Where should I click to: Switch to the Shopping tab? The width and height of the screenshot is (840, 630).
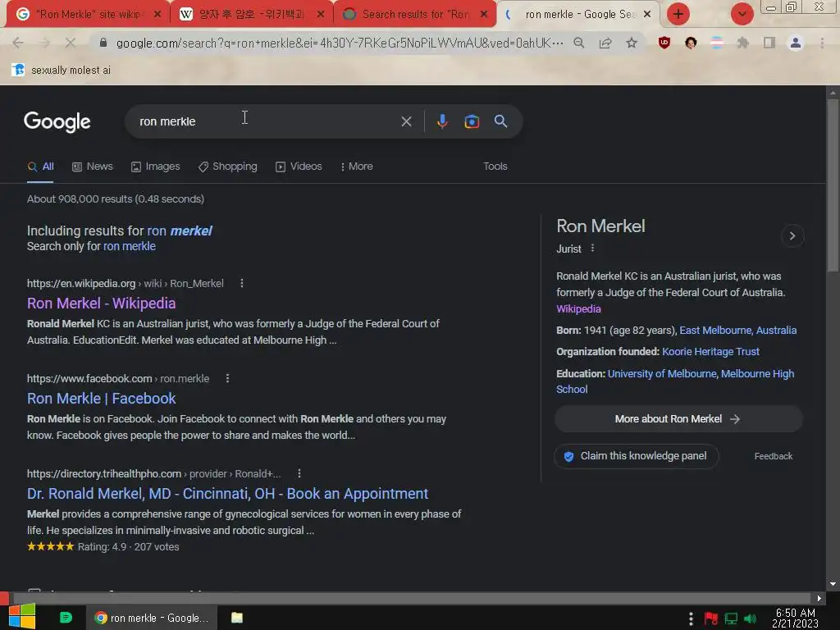point(228,167)
